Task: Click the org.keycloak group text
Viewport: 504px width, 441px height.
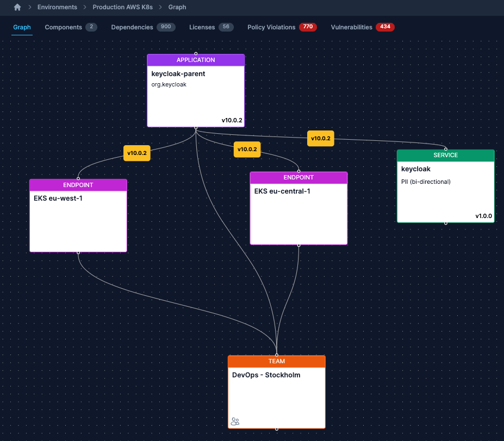Action: (x=169, y=84)
